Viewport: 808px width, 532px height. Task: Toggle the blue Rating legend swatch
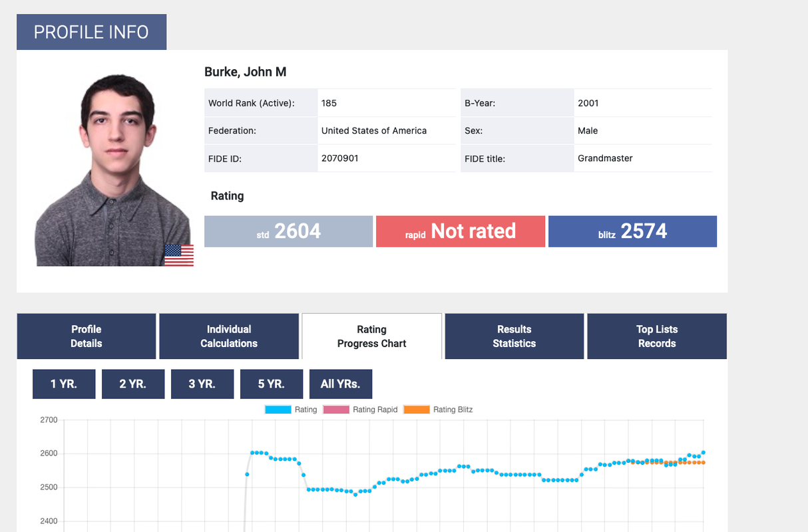[x=278, y=410]
